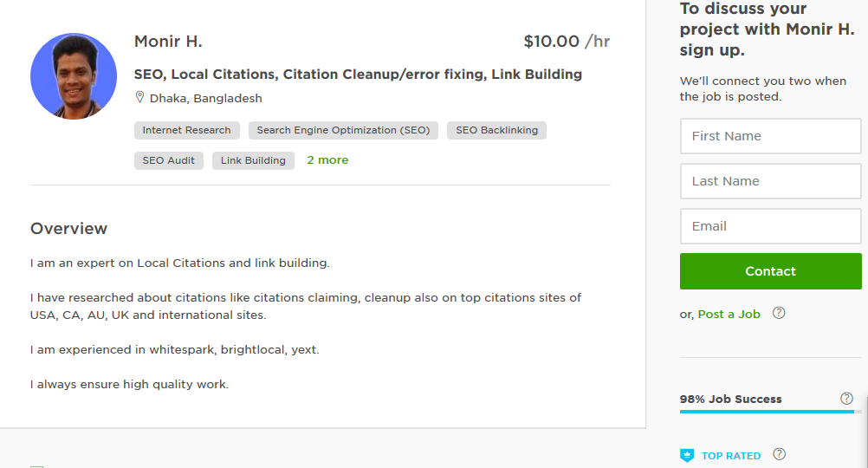Click the SEO Backlinking skill tag
Viewport: 868px width, 468px height.
point(496,131)
